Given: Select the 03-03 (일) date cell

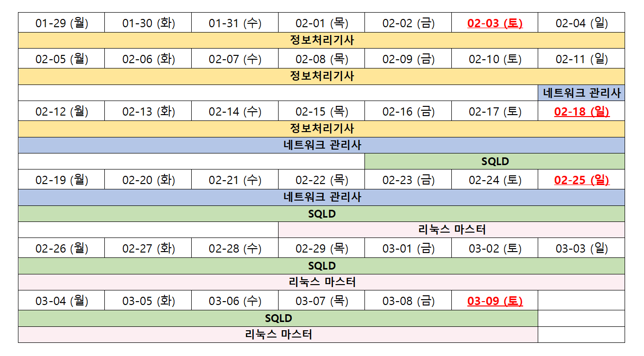Looking at the screenshot, I should 581,248.
